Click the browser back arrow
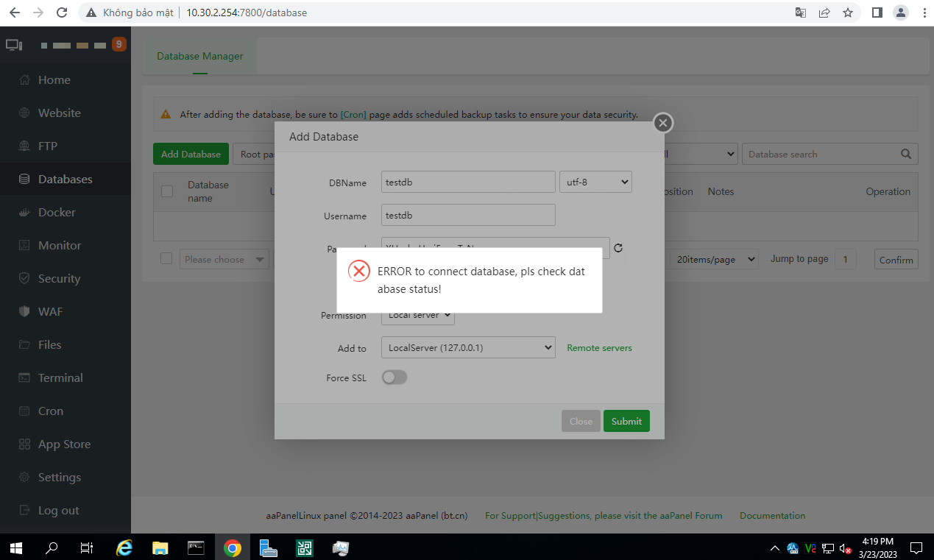934x560 pixels. [15, 13]
